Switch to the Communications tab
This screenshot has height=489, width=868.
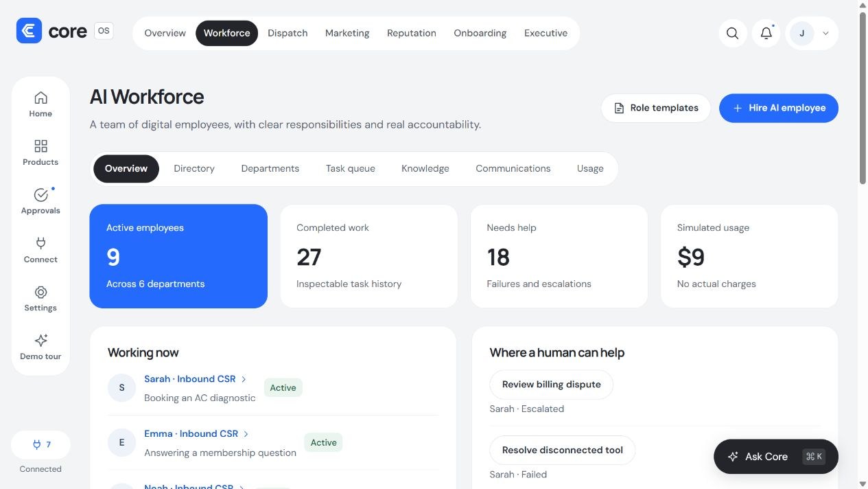click(513, 168)
